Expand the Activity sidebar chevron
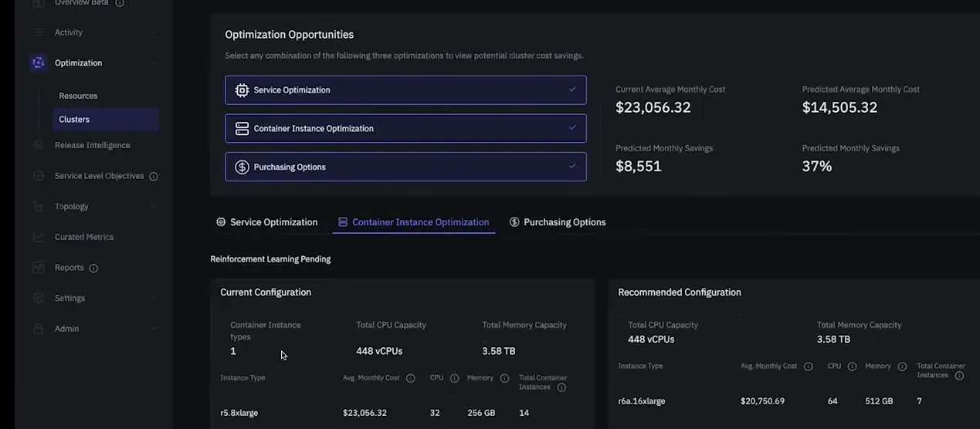This screenshot has height=429, width=980. pos(153,32)
